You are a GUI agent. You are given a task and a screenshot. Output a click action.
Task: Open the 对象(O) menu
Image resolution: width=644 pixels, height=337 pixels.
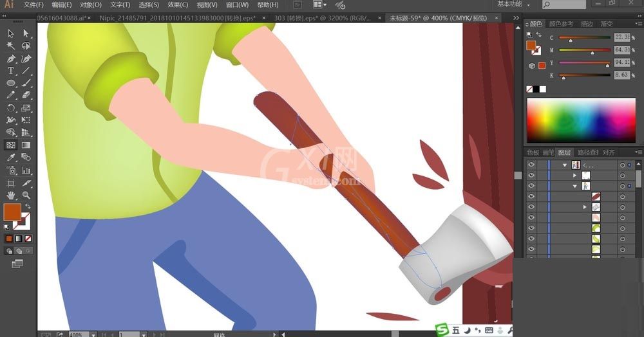90,5
